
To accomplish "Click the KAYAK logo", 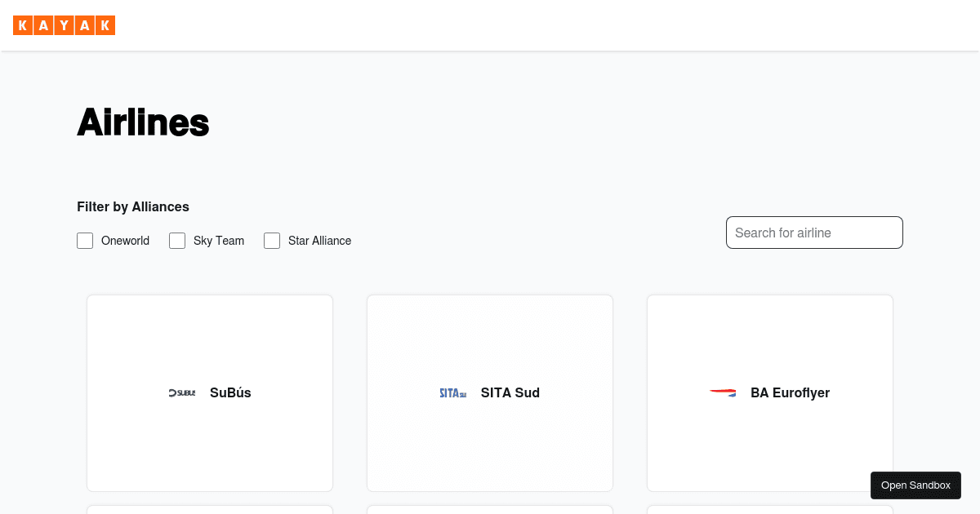I will coord(64,25).
